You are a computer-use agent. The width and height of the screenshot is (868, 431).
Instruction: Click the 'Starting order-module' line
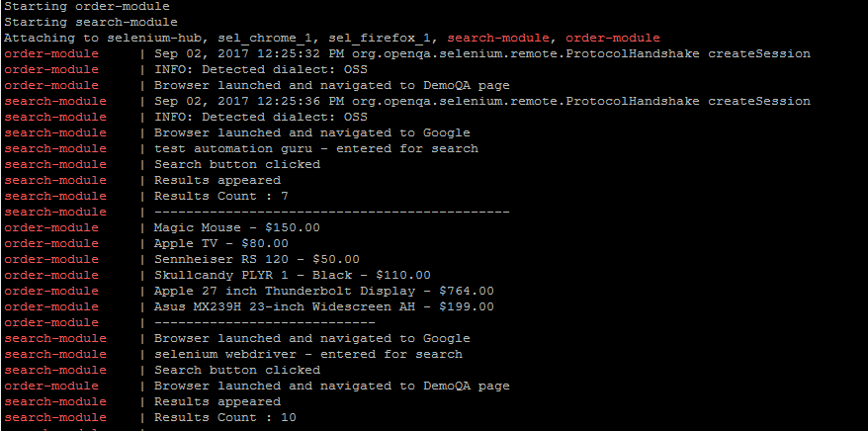[87, 7]
